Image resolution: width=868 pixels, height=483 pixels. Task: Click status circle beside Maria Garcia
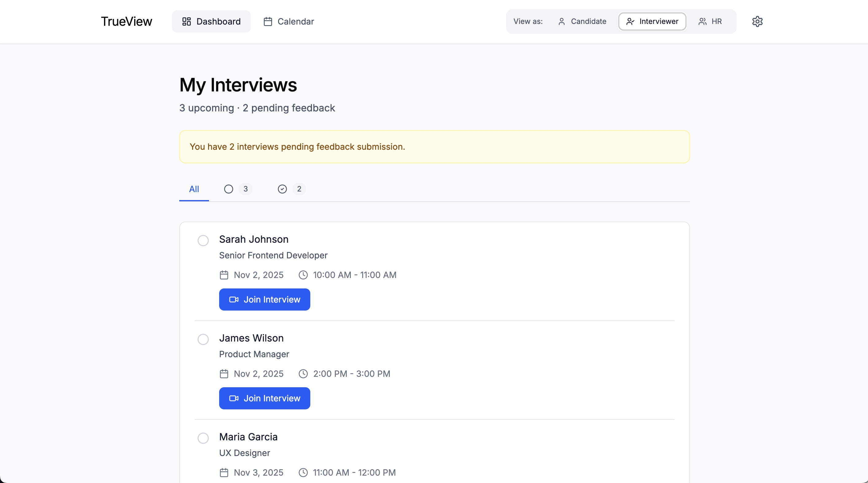point(203,438)
